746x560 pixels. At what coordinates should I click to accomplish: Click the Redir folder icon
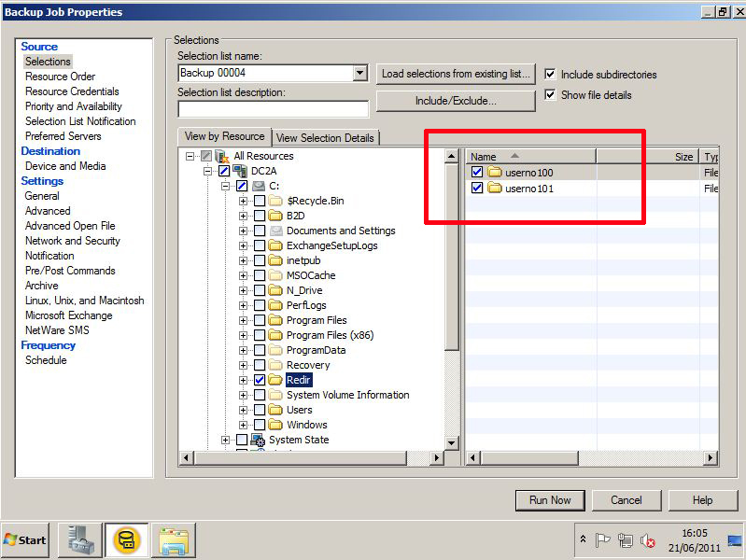[x=275, y=380]
